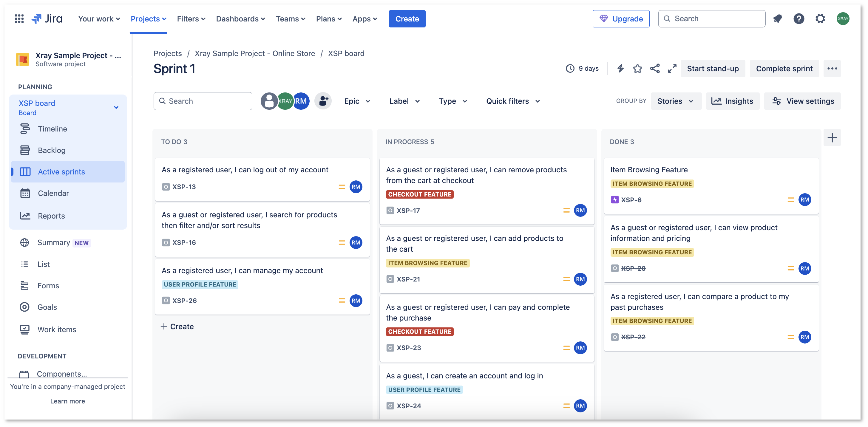Open Calendar in sidebar

pyautogui.click(x=68, y=193)
